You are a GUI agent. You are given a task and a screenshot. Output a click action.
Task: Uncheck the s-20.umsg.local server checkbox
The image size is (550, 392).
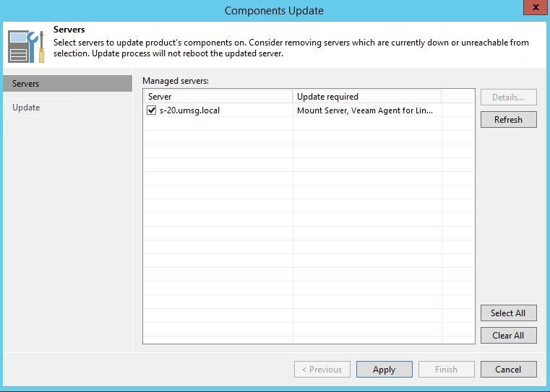click(151, 111)
